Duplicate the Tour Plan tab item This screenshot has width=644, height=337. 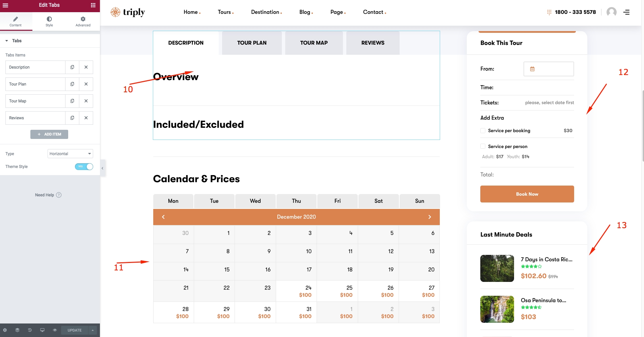click(72, 84)
